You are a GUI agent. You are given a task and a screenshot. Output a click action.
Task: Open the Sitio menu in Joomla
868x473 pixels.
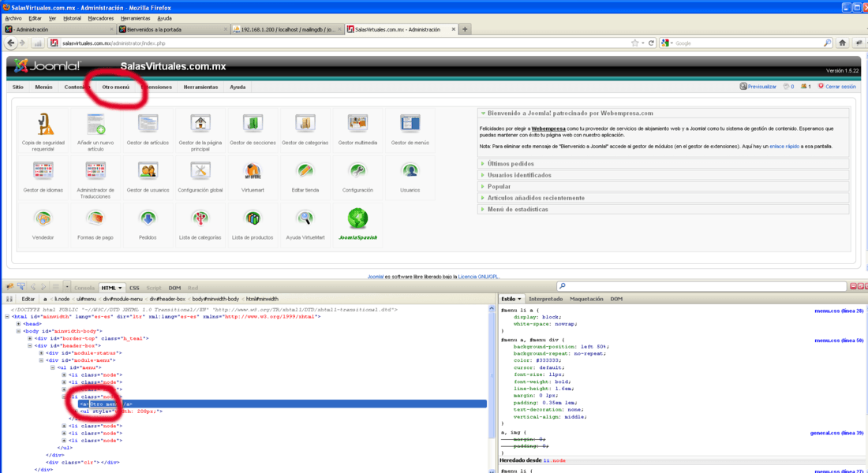(18, 87)
